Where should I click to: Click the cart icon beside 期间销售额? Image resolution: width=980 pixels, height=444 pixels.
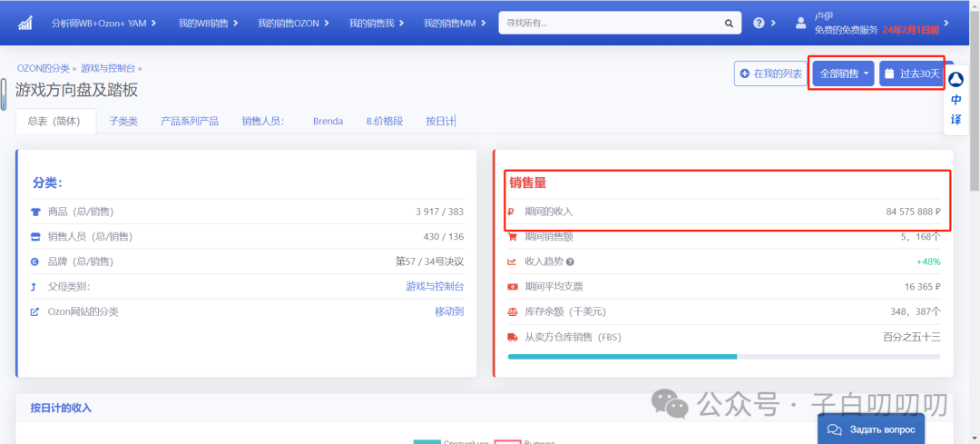[x=513, y=237]
